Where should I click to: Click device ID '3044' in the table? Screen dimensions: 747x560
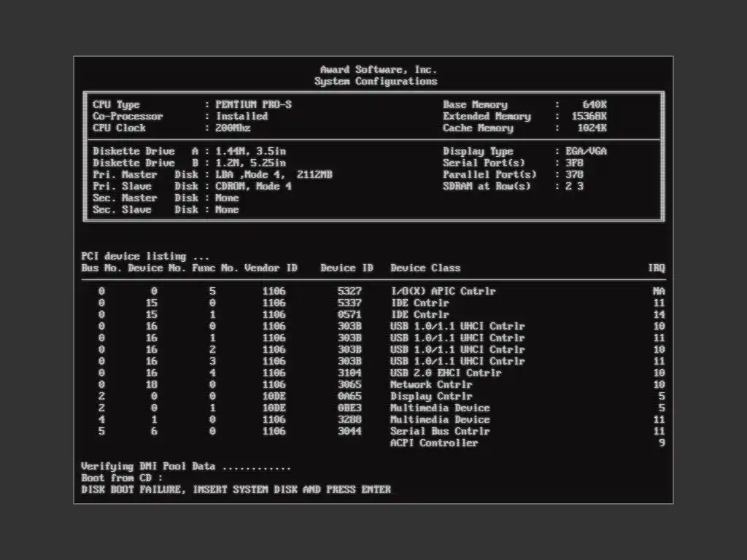coord(349,431)
